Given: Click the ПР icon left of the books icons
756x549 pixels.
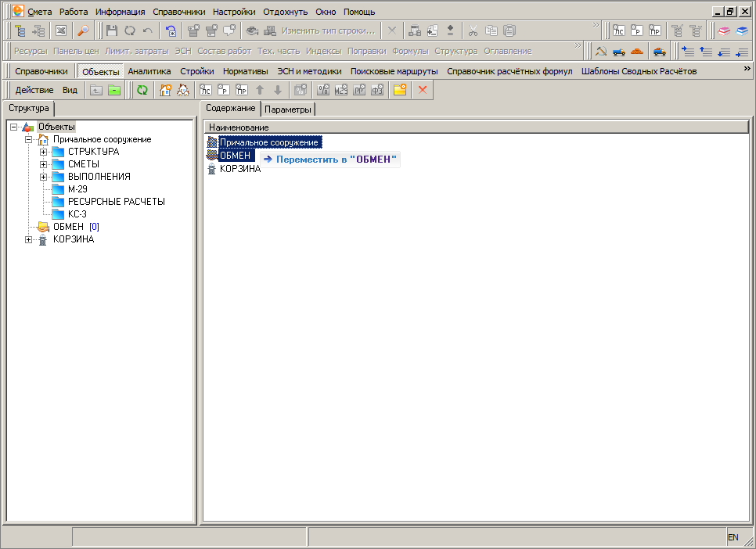Looking at the screenshot, I should pyautogui.click(x=655, y=30).
